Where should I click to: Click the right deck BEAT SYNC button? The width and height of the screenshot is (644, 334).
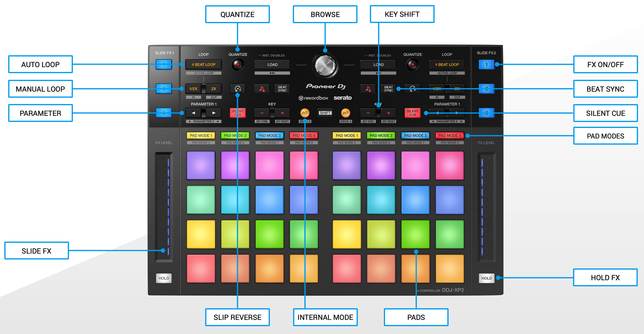click(x=389, y=89)
